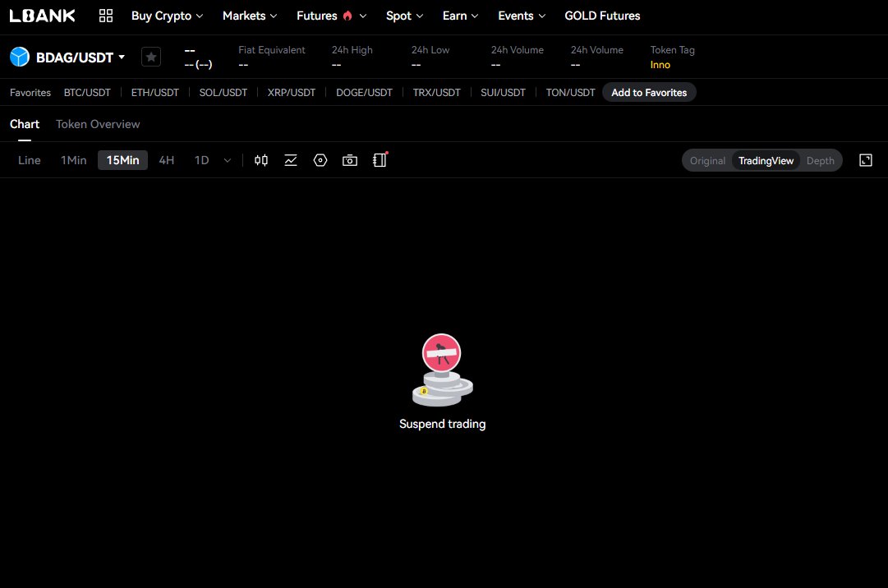Screen dimensions: 888x588
Task: Open the LBANK home logo
Action: (43, 16)
